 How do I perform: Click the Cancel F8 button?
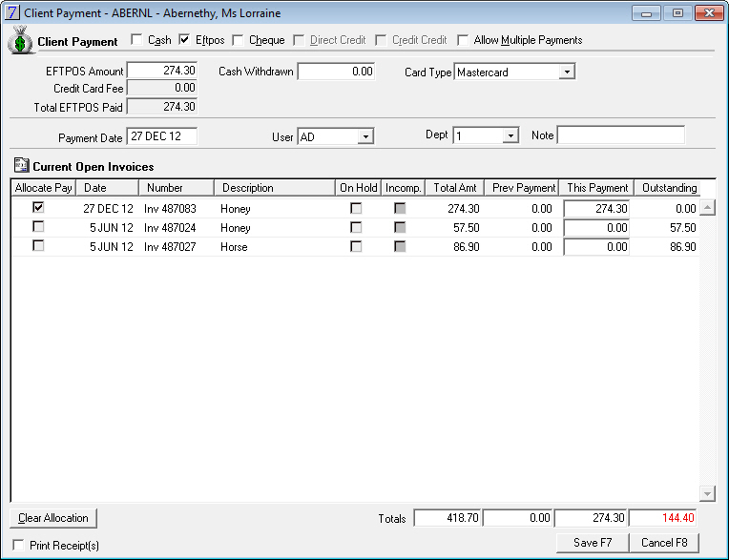tap(664, 543)
